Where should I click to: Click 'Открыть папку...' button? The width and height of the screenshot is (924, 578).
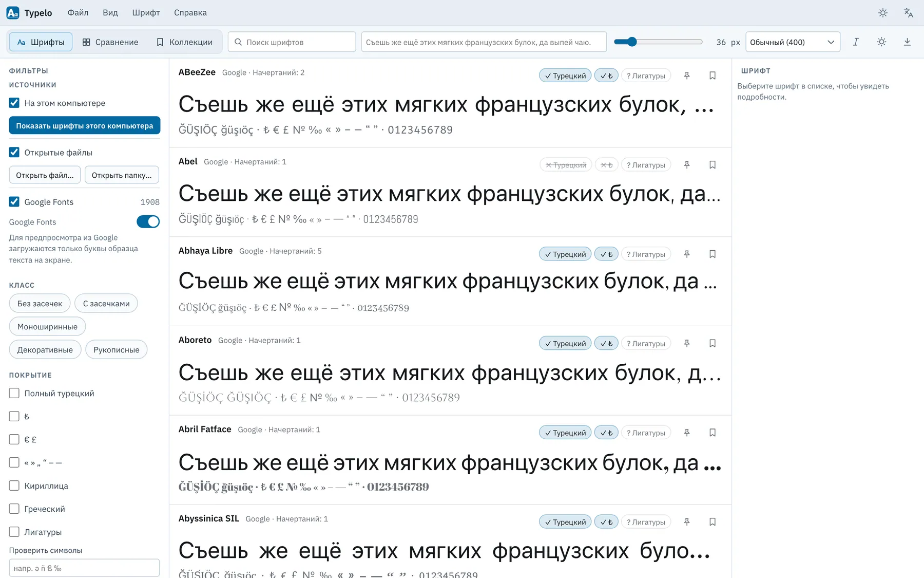tap(122, 175)
